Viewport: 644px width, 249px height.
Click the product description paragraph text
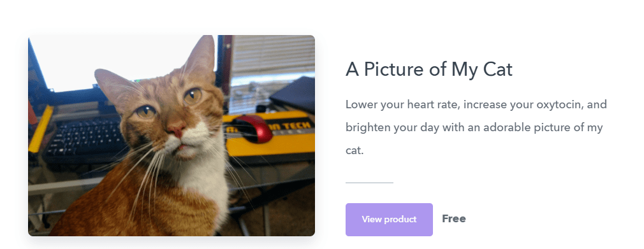tap(476, 127)
